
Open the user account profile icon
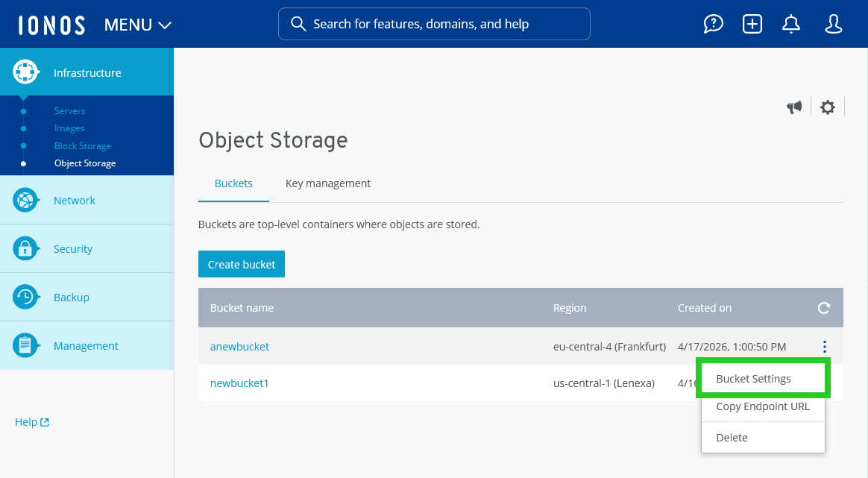833,23
